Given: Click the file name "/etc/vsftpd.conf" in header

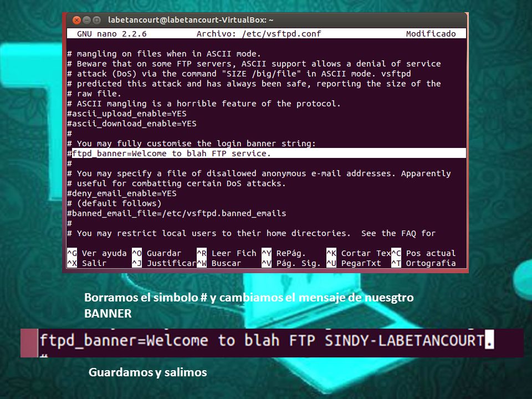Looking at the screenshot, I should pos(282,34).
